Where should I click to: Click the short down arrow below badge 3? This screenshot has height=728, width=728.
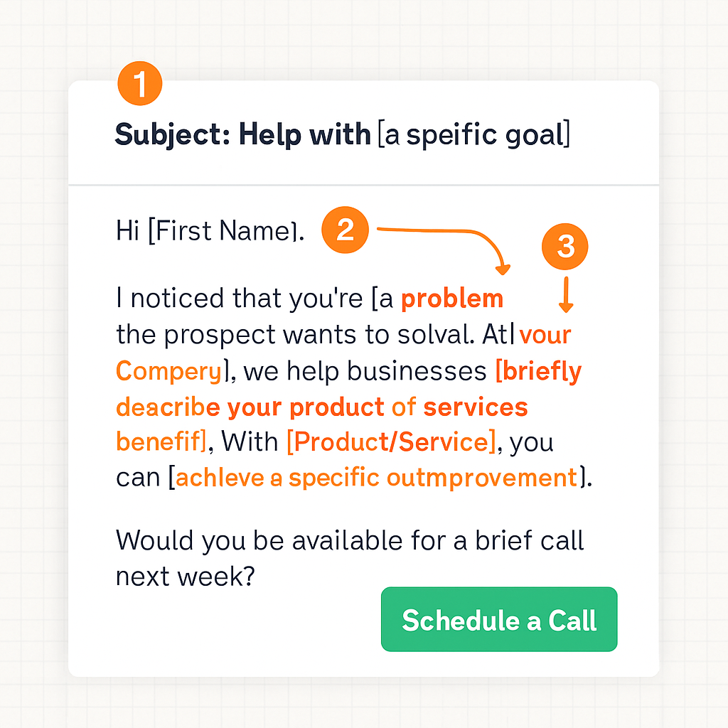[566, 295]
